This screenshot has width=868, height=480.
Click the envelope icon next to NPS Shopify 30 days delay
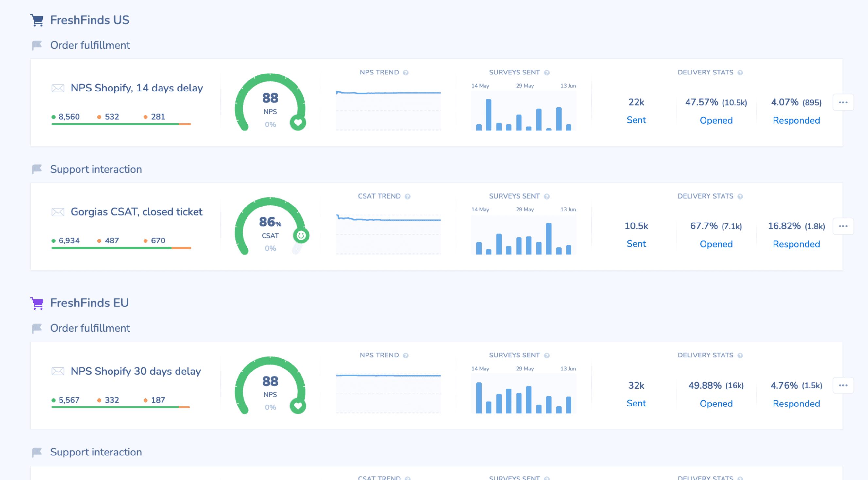[58, 371]
